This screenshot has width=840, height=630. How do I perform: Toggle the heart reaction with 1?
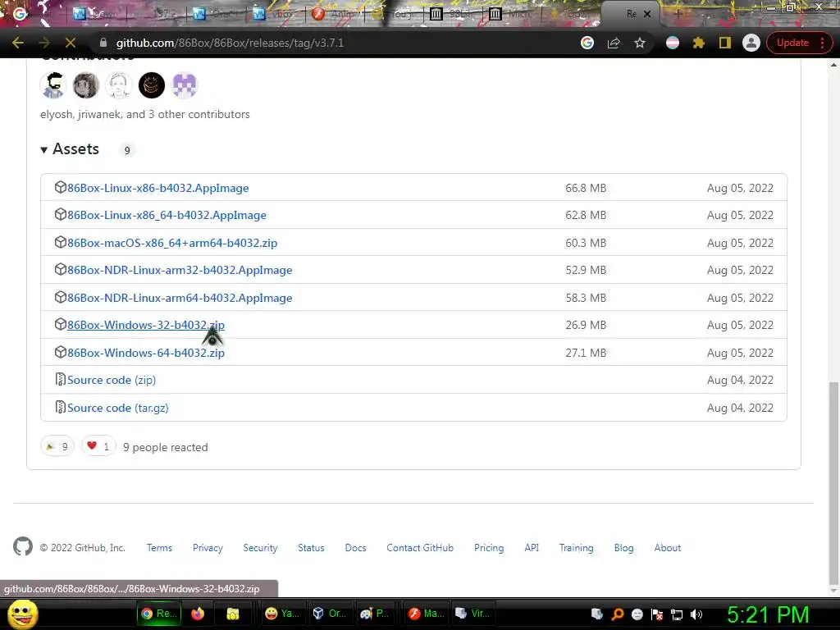[x=98, y=446]
